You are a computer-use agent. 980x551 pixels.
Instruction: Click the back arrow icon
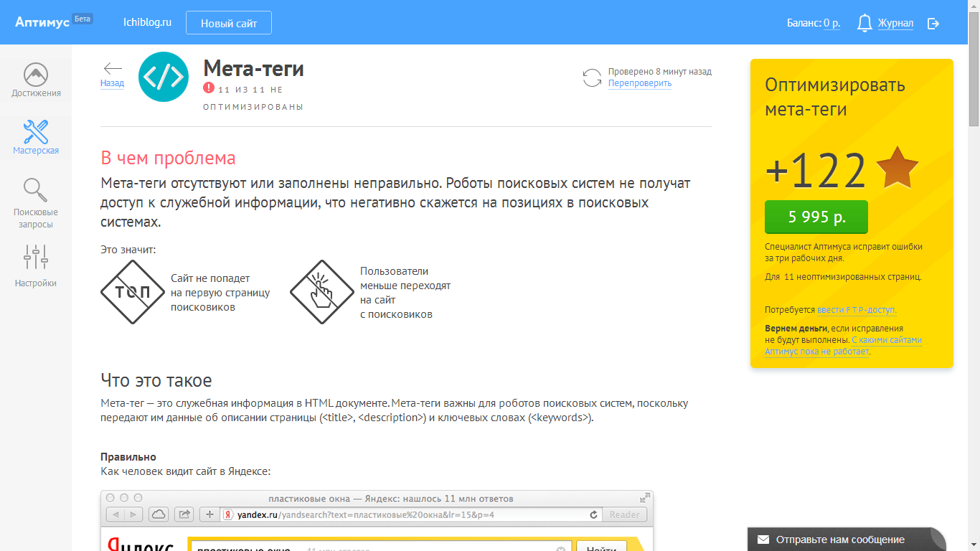(x=113, y=68)
